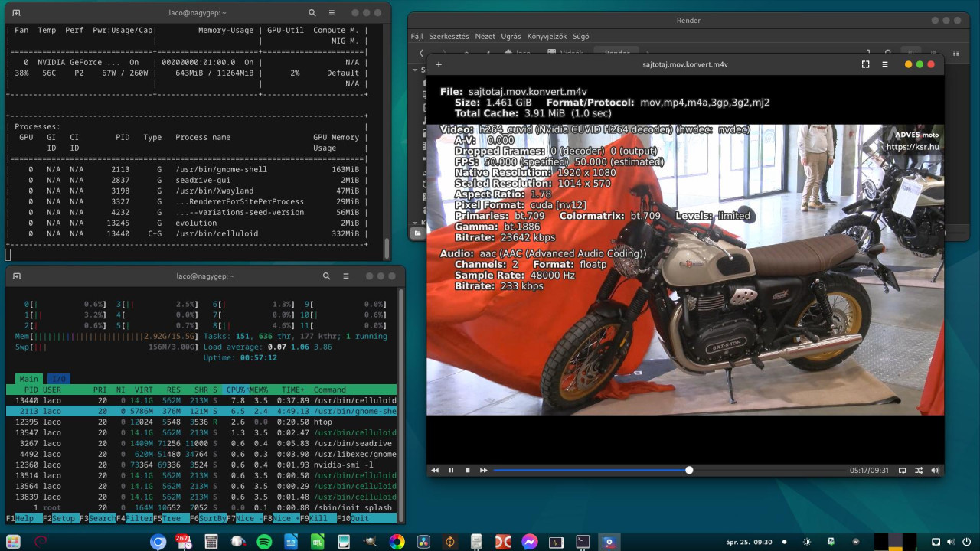980x551 pixels.
Task: Click the plus button to open media
Action: pyautogui.click(x=439, y=64)
